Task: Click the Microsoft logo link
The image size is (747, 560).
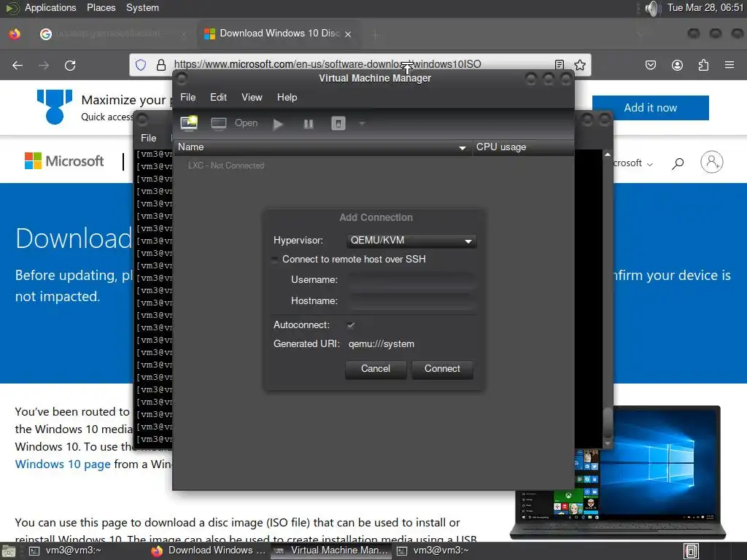Action: [64, 161]
